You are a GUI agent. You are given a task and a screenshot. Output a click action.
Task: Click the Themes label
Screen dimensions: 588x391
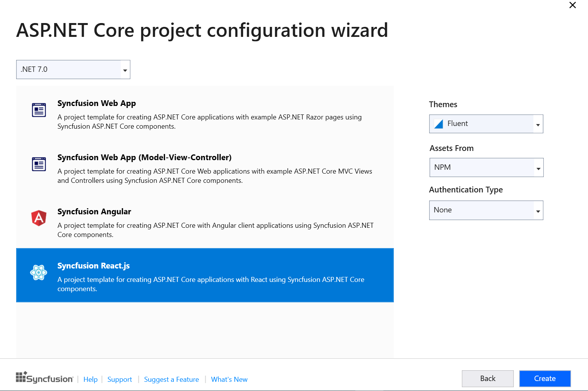click(x=443, y=104)
